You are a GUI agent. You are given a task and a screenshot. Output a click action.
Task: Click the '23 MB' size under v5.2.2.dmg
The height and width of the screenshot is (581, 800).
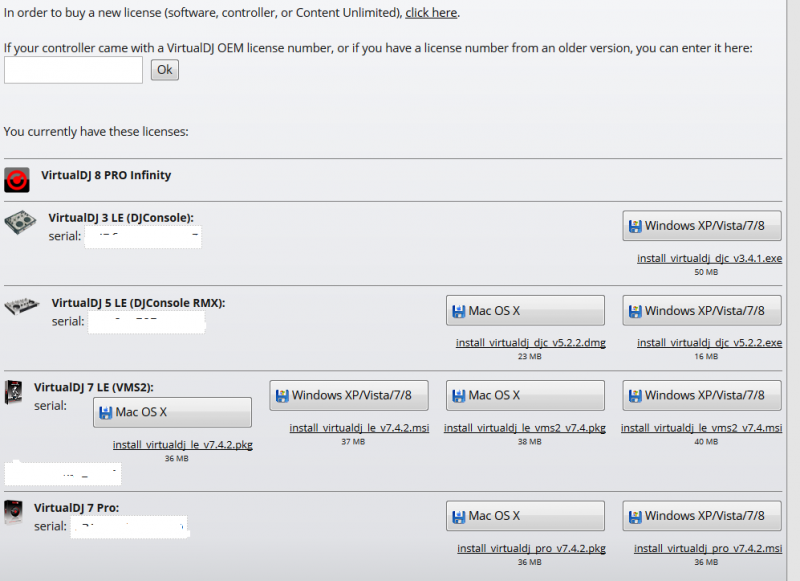530,356
